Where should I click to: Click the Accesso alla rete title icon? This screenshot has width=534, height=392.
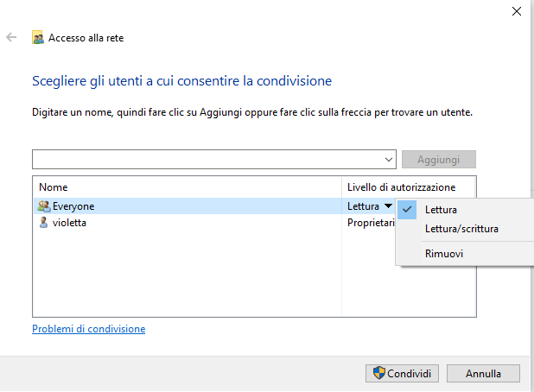(38, 38)
